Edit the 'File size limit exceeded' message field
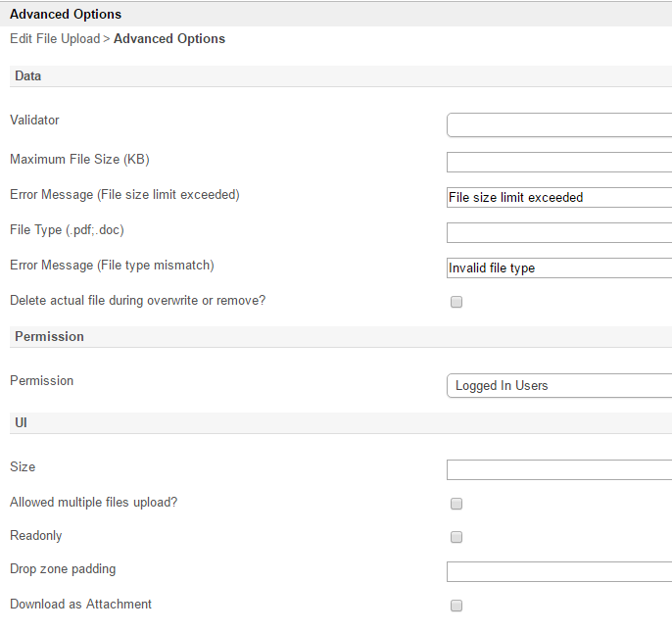Viewport: 672px width, 632px height. click(x=558, y=198)
